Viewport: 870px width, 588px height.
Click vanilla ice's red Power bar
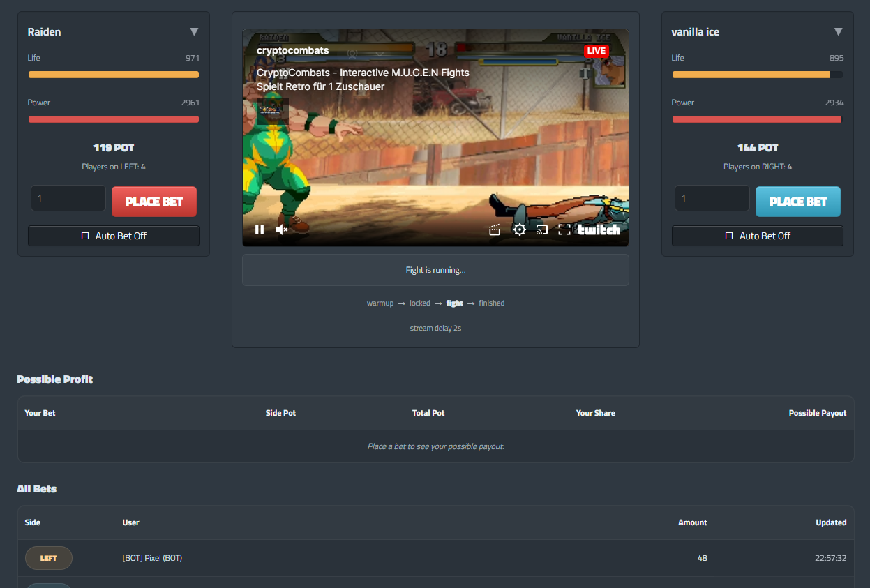point(758,119)
